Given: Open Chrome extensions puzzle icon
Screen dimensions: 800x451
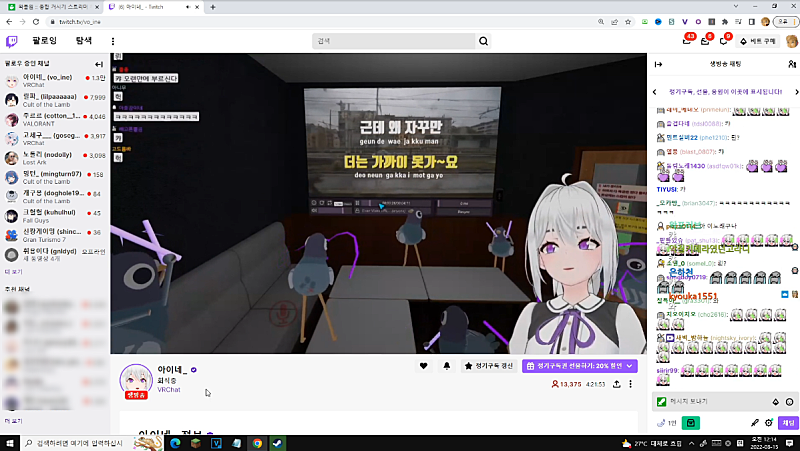Looking at the screenshot, I should click(x=725, y=22).
